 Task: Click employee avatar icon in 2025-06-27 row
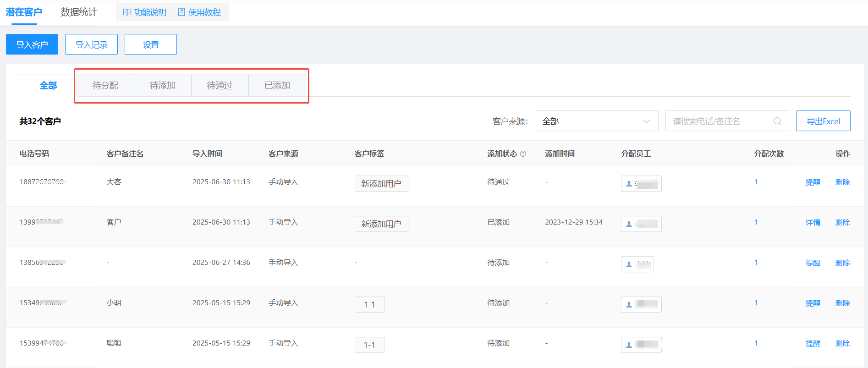pyautogui.click(x=629, y=264)
